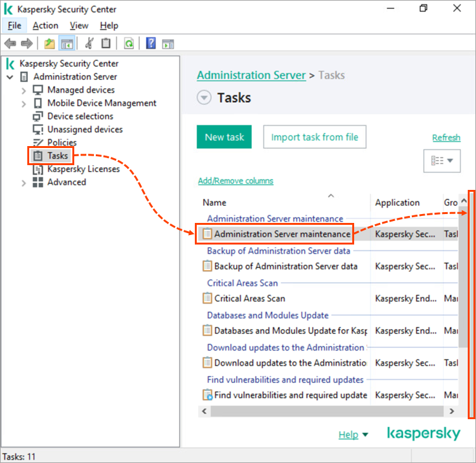Screen dimensions: 476x463
Task: Open the blue Help question mark icon
Action: coord(151,43)
